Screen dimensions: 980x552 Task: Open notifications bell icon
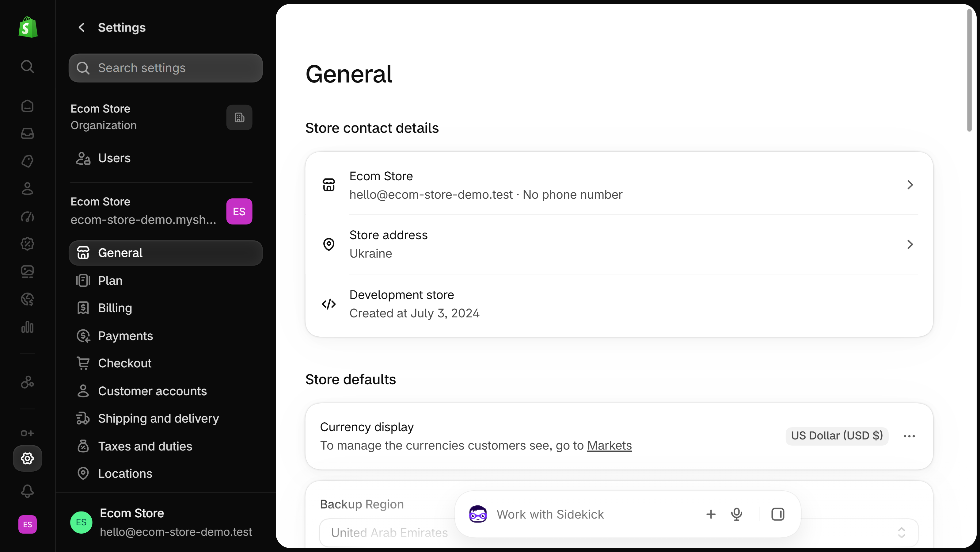(27, 491)
